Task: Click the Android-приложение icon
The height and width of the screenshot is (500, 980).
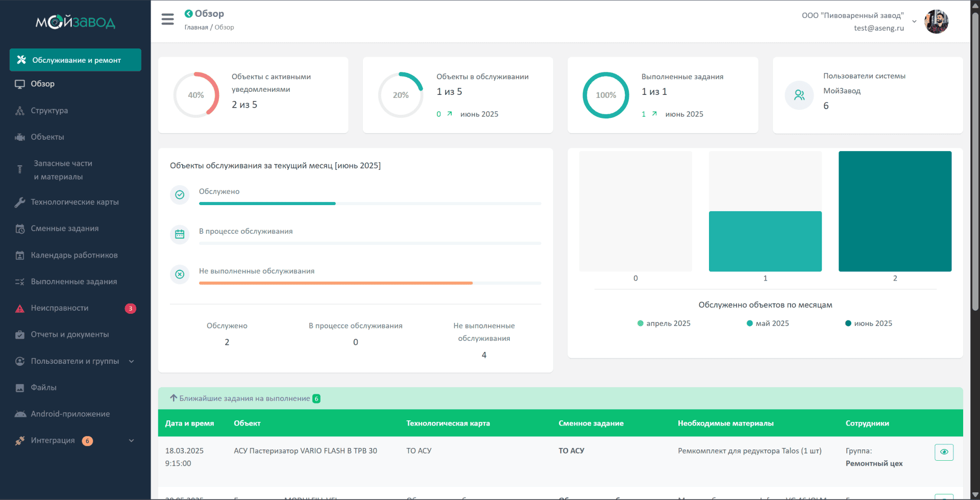Action: (x=20, y=414)
